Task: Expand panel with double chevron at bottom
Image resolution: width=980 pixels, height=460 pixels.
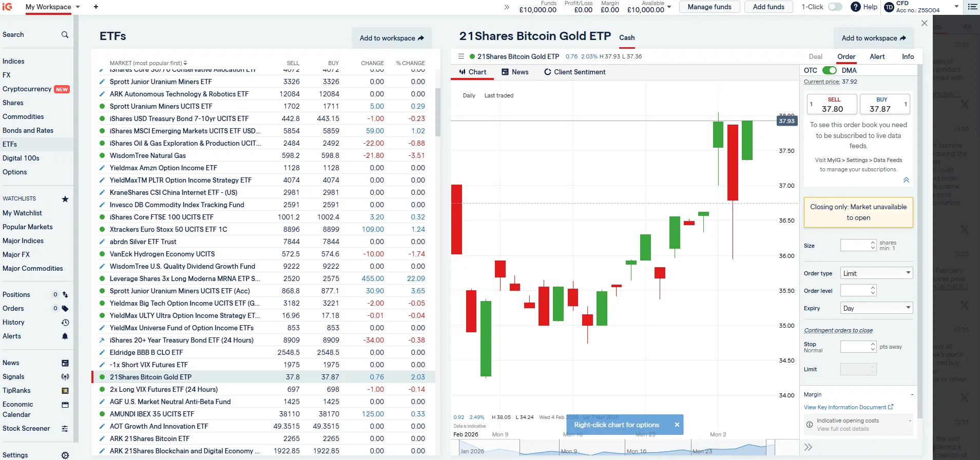Action: coord(808,447)
